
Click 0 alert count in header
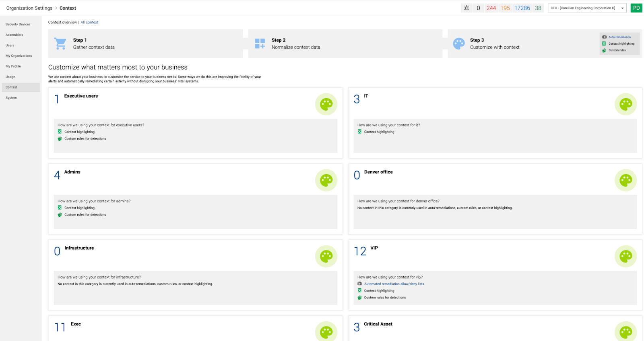pyautogui.click(x=478, y=8)
